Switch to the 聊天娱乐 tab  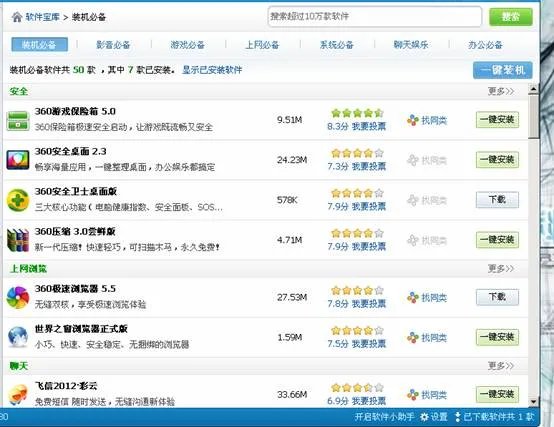(x=411, y=45)
